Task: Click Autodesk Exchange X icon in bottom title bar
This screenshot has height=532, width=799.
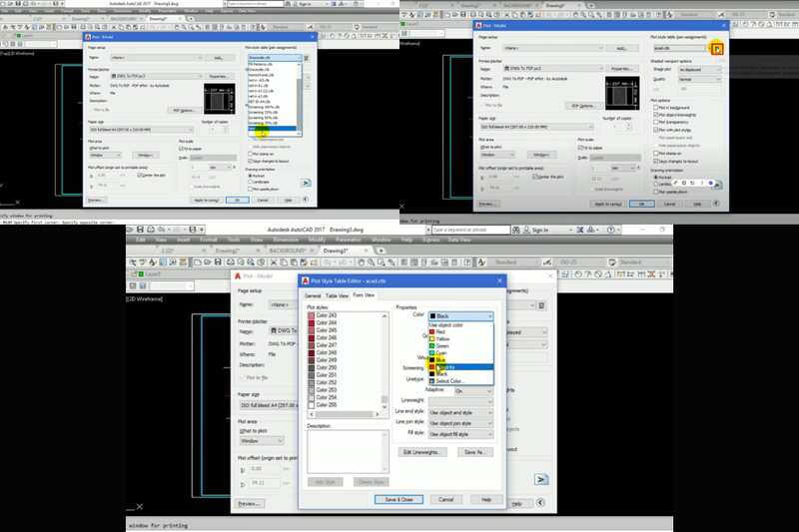Action: [580, 230]
